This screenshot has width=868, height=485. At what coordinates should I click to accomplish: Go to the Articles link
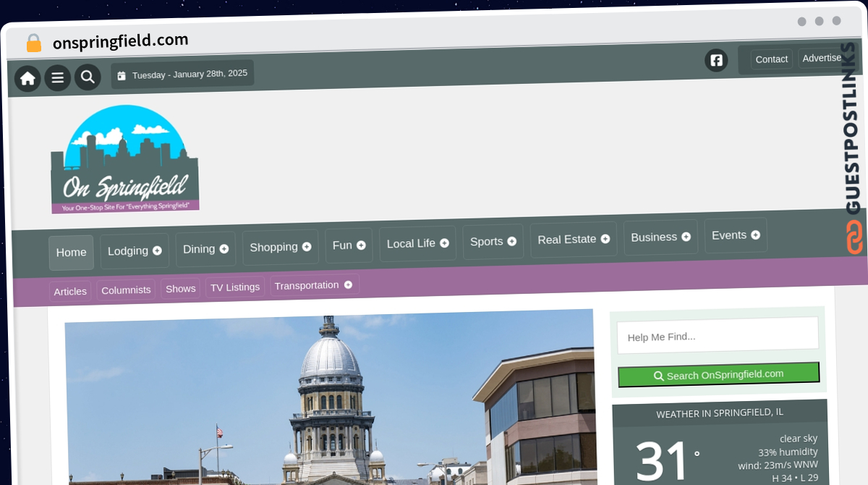[70, 291]
